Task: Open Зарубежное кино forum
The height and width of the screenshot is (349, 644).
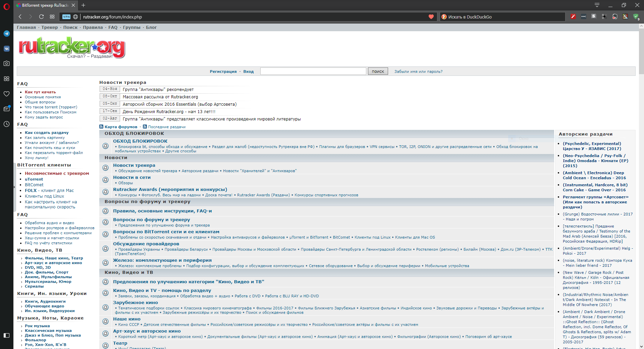Action: pyautogui.click(x=136, y=303)
